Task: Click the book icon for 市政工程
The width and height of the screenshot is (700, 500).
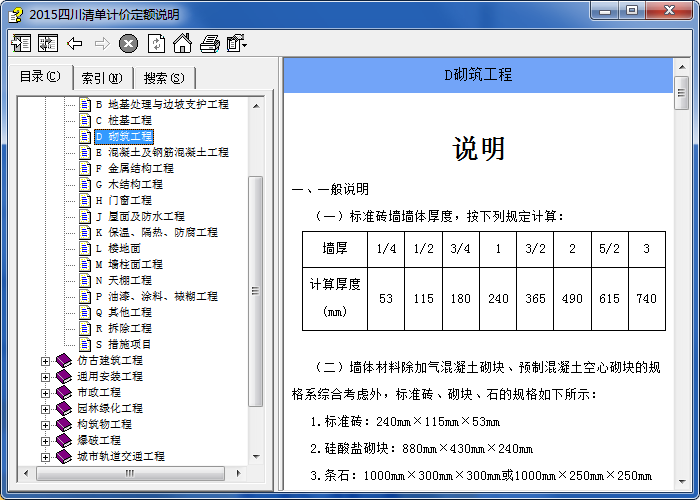Action: tap(64, 393)
